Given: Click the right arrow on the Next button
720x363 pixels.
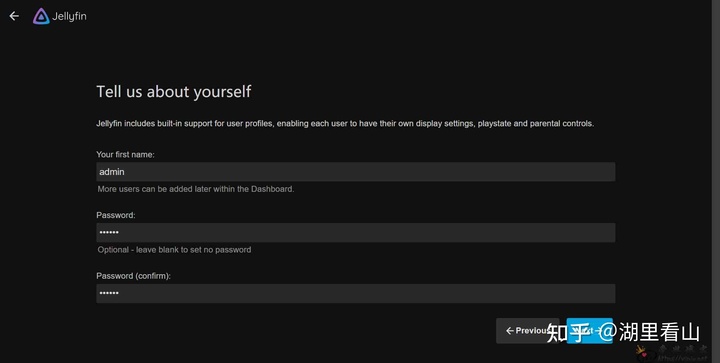Looking at the screenshot, I should [598, 330].
